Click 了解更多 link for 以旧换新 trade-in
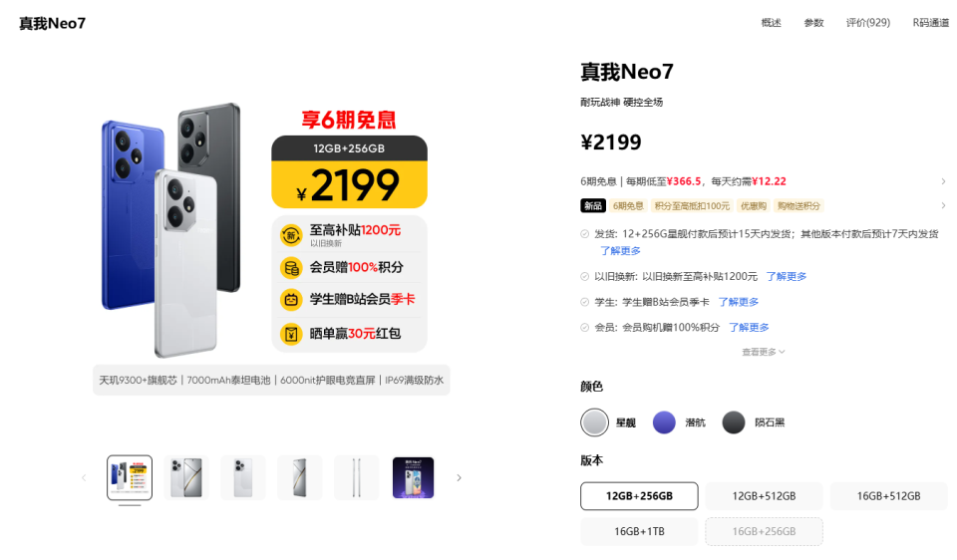 pyautogui.click(x=787, y=276)
